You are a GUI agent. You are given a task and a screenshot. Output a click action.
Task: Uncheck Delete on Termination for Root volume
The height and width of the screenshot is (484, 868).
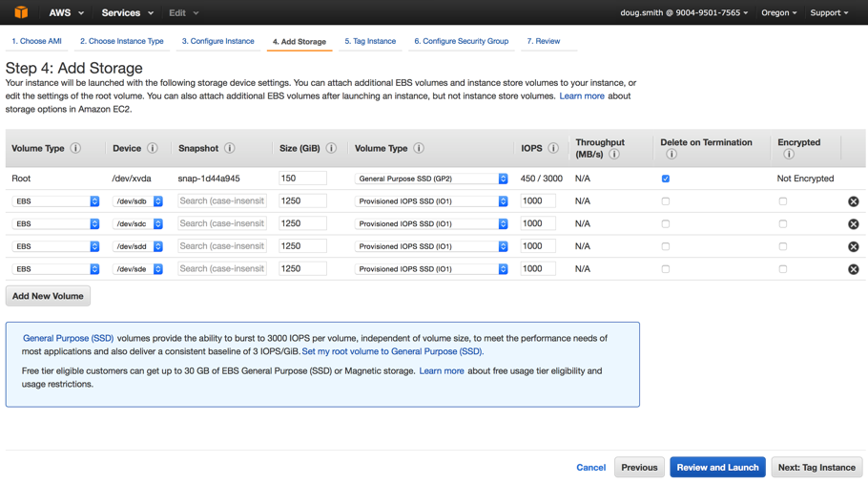tap(666, 179)
